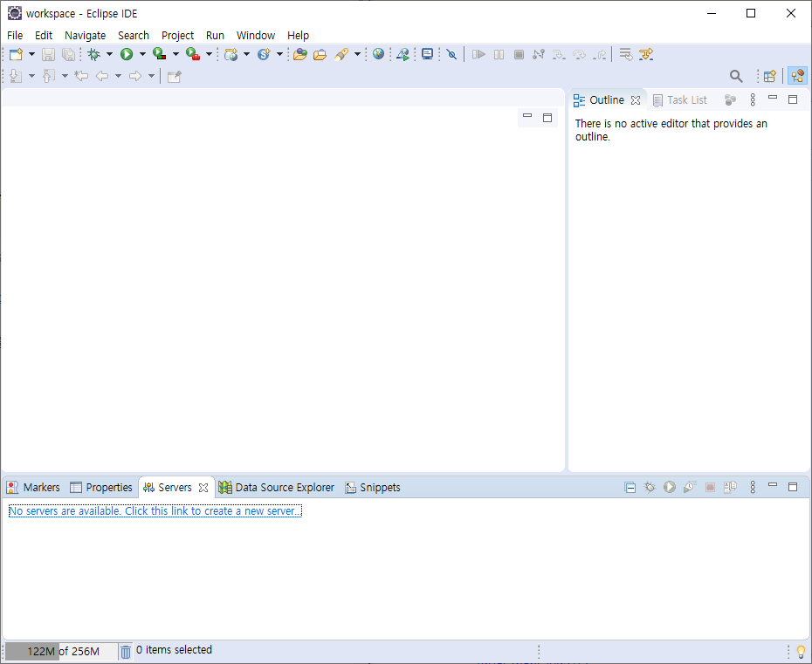Close the Servers view tab
The height and width of the screenshot is (664, 812).
(203, 488)
